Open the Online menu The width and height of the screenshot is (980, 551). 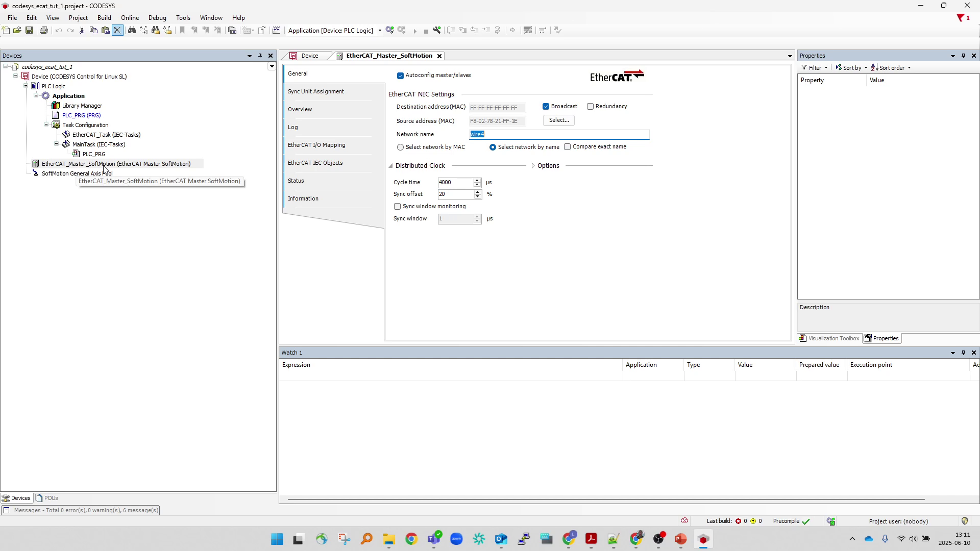pyautogui.click(x=130, y=17)
